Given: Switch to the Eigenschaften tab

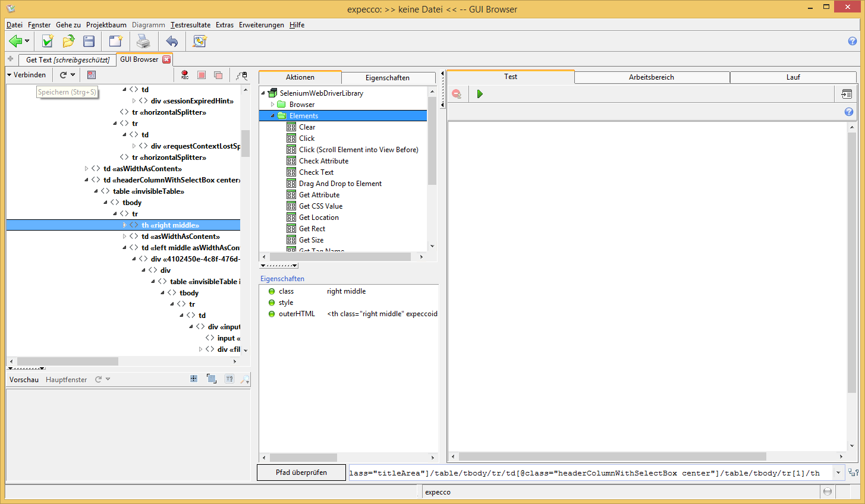Looking at the screenshot, I should click(x=387, y=78).
